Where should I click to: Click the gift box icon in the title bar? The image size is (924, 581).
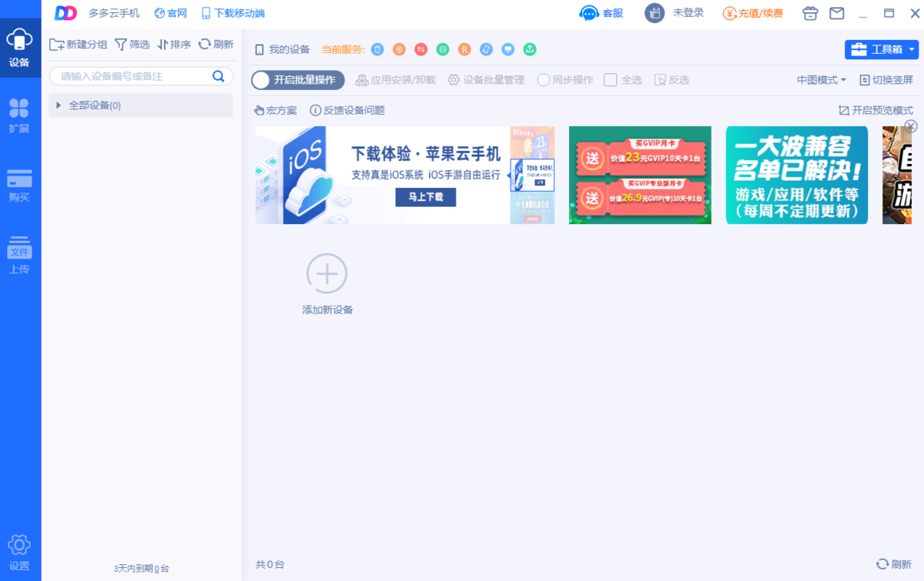pyautogui.click(x=809, y=12)
